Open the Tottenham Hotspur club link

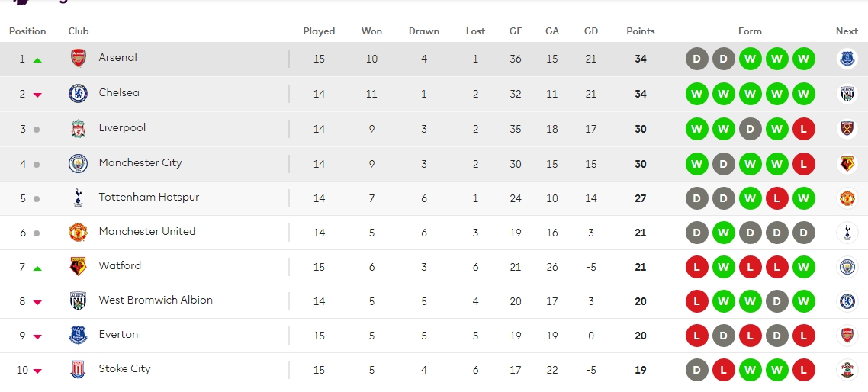149,197
